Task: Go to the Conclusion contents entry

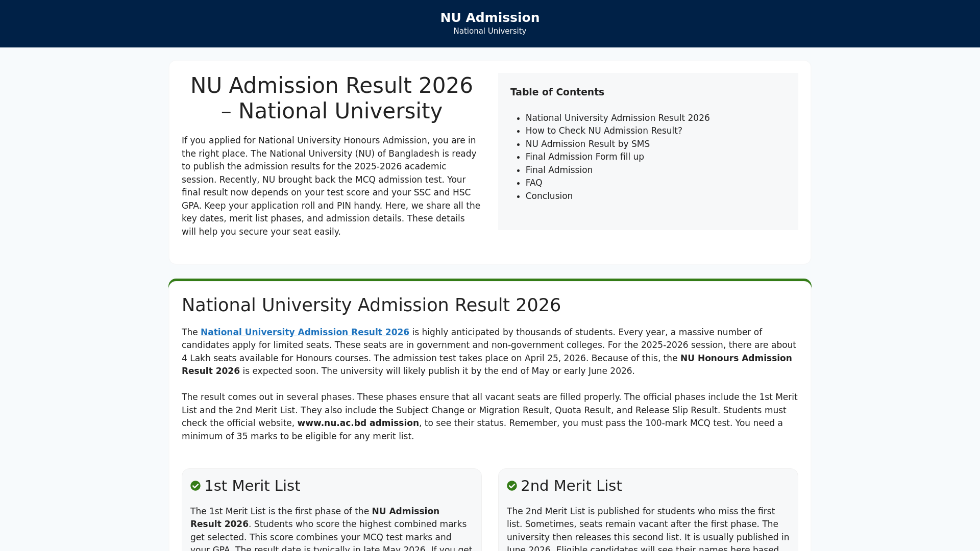Action: [x=549, y=196]
